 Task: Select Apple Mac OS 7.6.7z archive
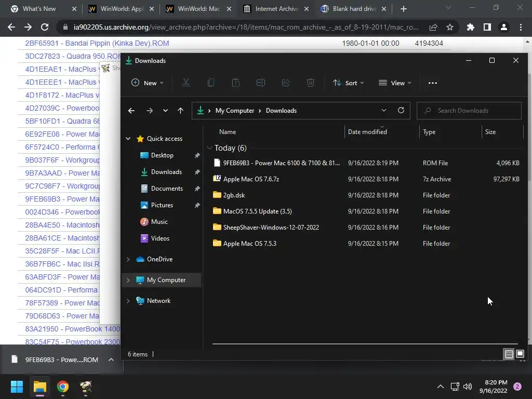coord(366,179)
